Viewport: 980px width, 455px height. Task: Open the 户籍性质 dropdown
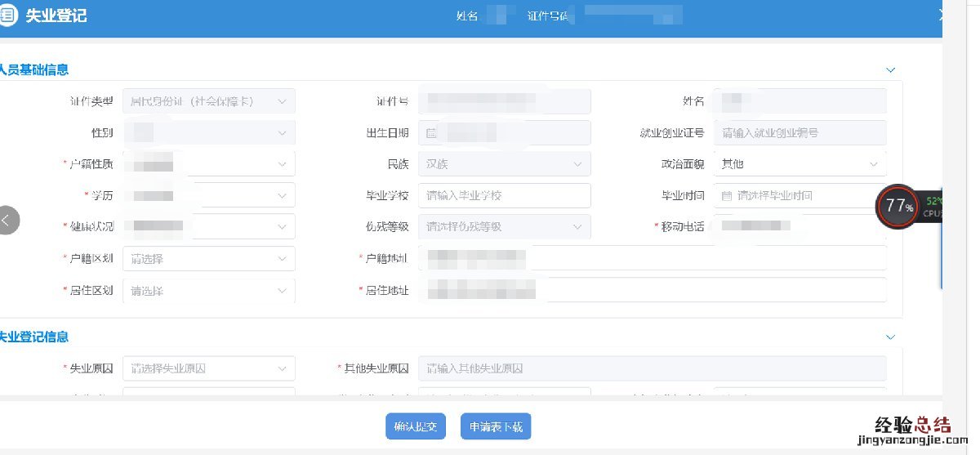(x=208, y=164)
